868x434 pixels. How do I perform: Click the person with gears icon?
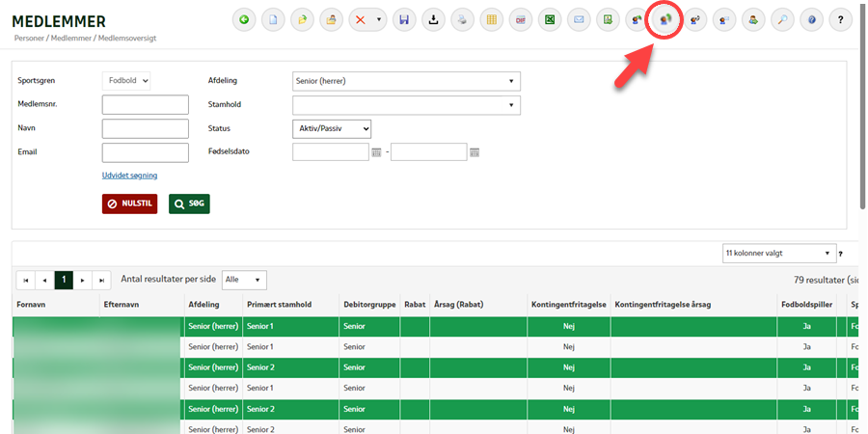click(694, 20)
